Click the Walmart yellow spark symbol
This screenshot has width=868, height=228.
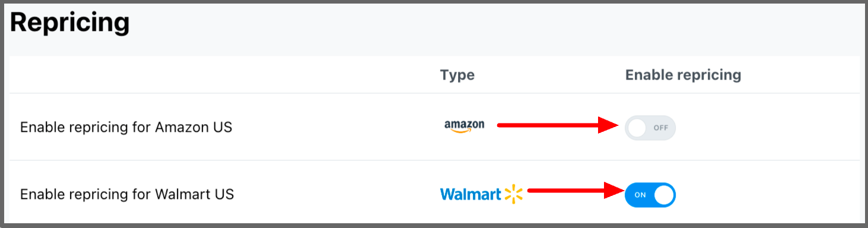pyautogui.click(x=514, y=194)
